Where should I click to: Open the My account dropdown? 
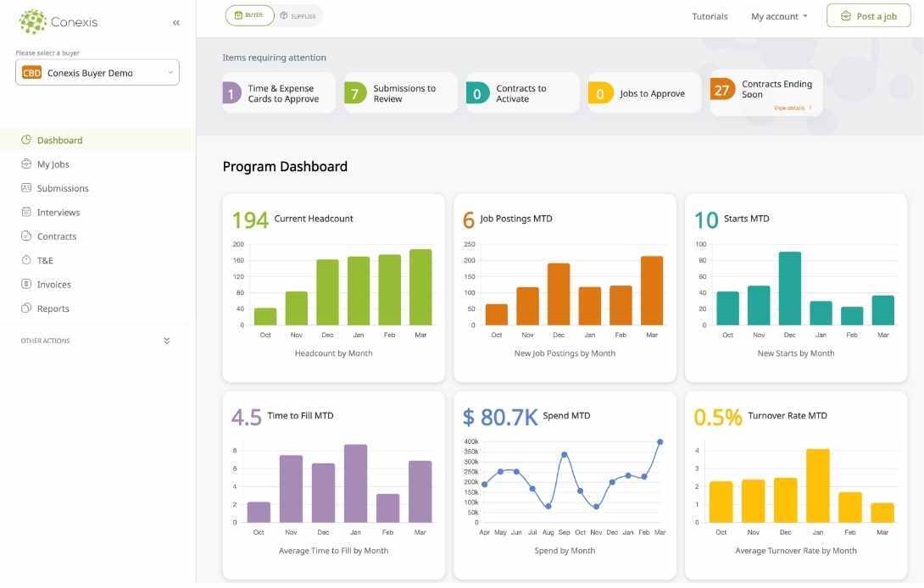pyautogui.click(x=779, y=16)
